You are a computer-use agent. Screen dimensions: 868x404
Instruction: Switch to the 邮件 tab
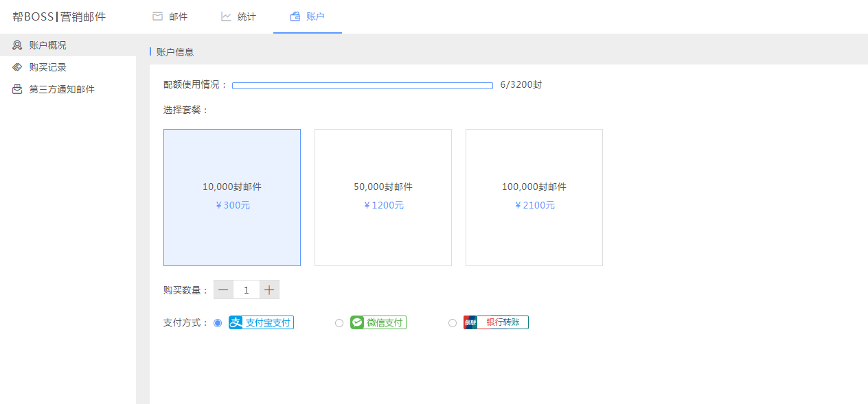[x=178, y=16]
